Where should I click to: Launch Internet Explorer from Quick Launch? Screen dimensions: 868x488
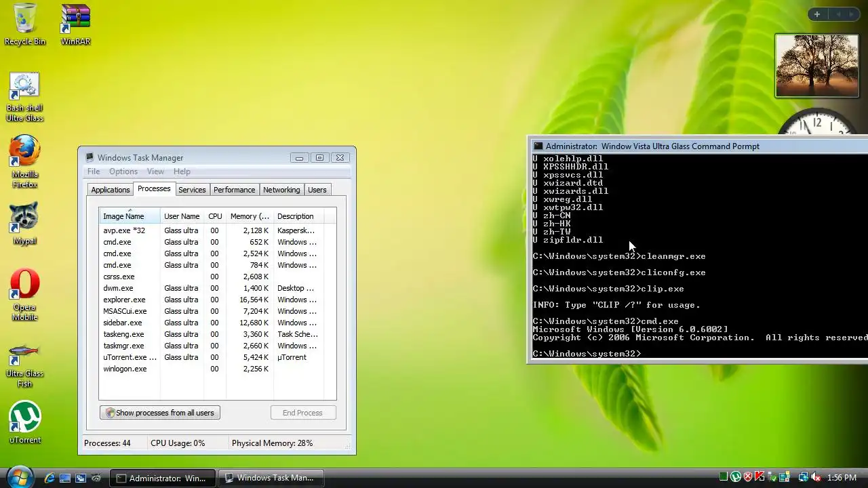pyautogui.click(x=50, y=478)
